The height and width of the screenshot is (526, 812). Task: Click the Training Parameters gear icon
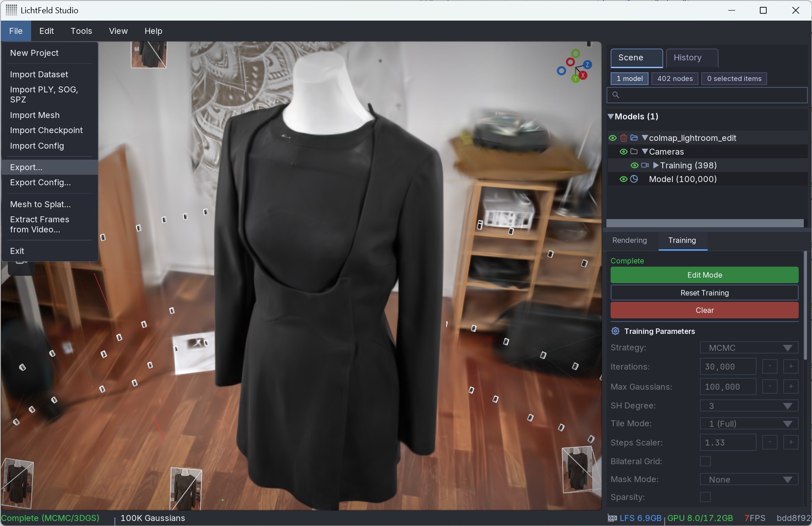click(616, 331)
